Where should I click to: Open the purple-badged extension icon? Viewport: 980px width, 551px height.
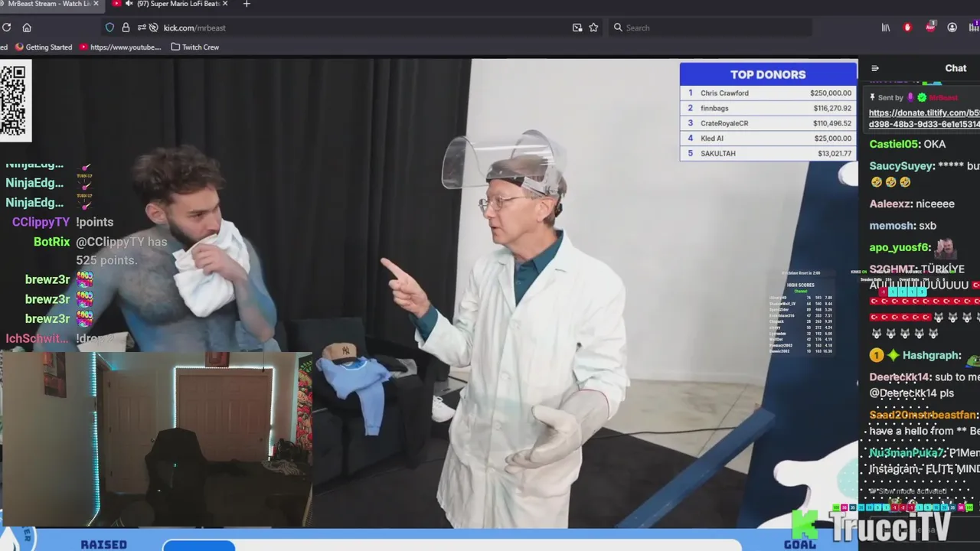click(x=974, y=28)
